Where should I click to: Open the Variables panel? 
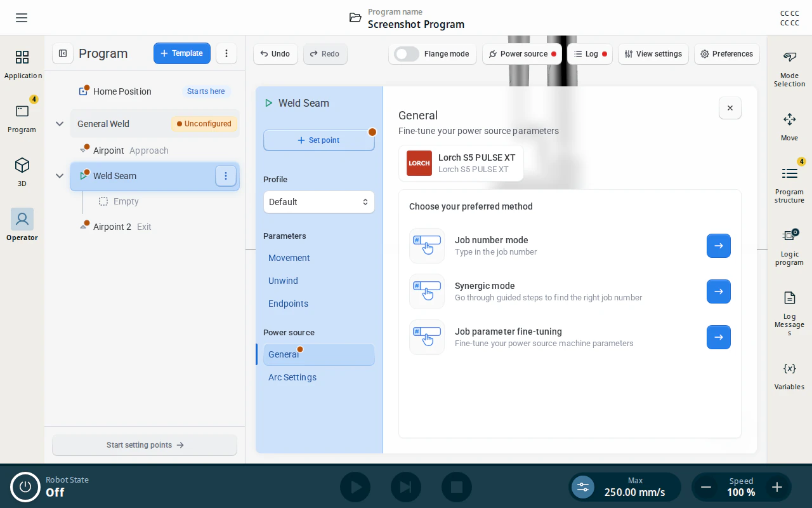coord(789,376)
